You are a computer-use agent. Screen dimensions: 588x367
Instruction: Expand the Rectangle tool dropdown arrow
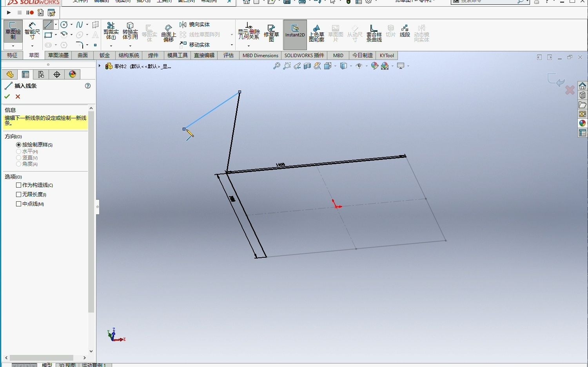(x=56, y=35)
